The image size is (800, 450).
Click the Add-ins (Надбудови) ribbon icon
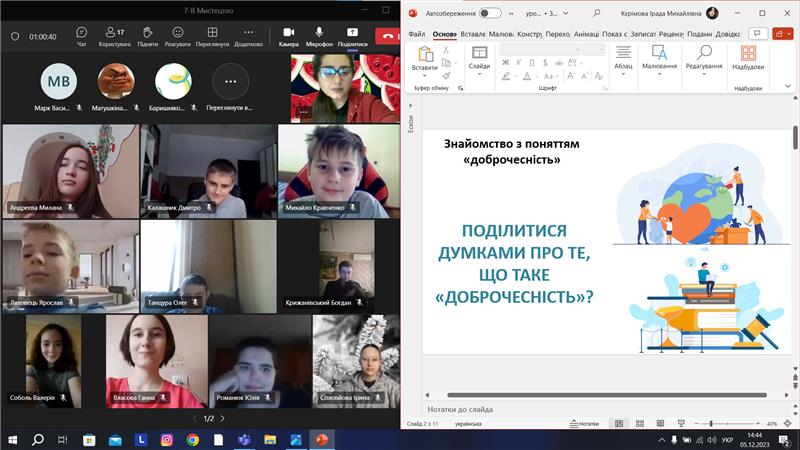click(747, 57)
